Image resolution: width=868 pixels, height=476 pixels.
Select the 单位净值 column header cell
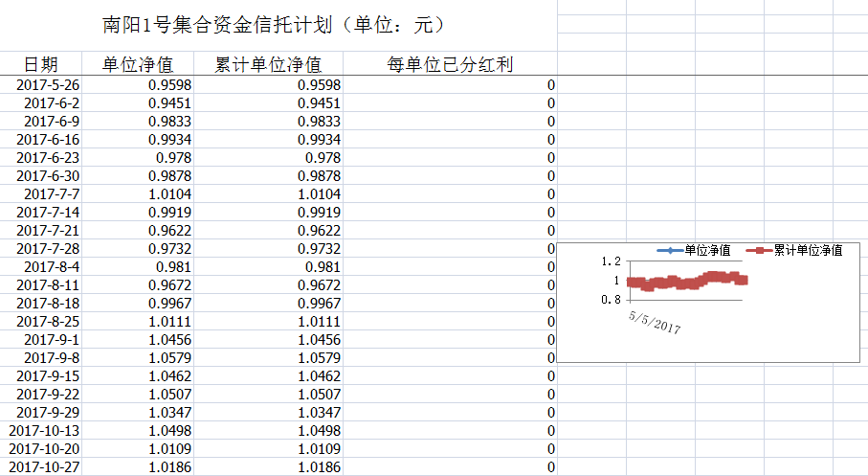[x=137, y=65]
